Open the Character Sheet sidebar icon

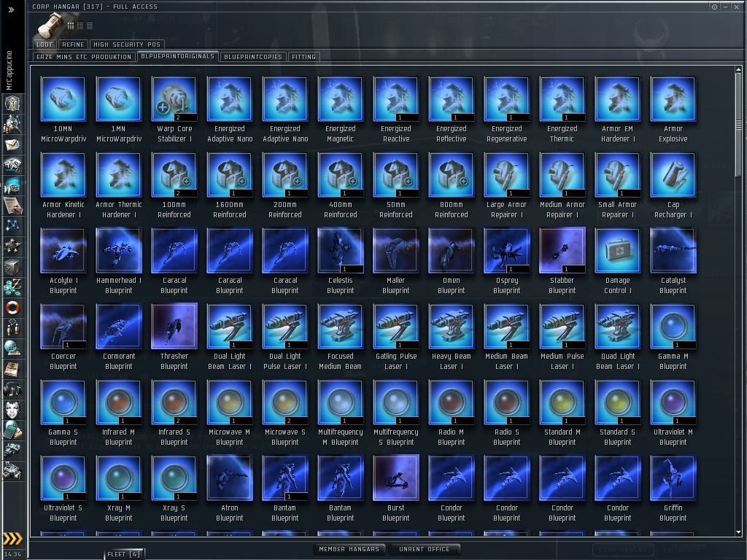(x=12, y=104)
